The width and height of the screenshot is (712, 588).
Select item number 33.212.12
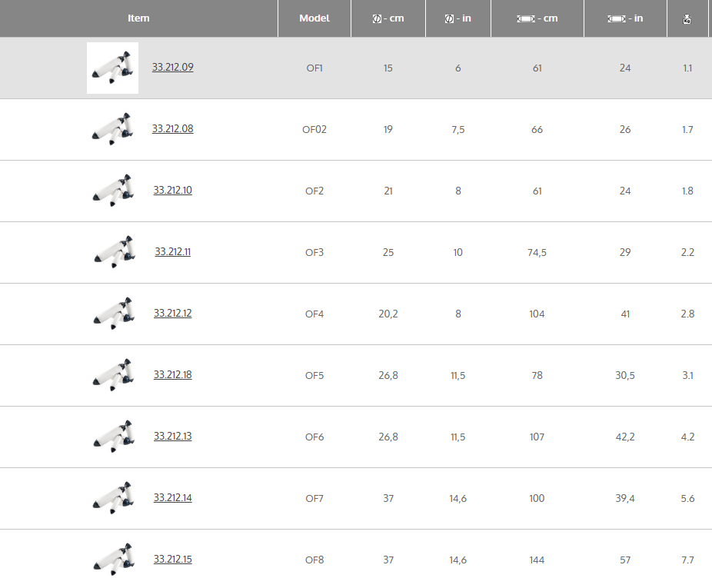coord(172,314)
